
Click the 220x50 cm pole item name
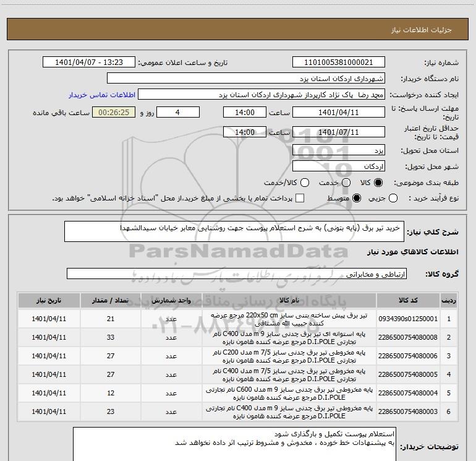pyautogui.click(x=289, y=319)
